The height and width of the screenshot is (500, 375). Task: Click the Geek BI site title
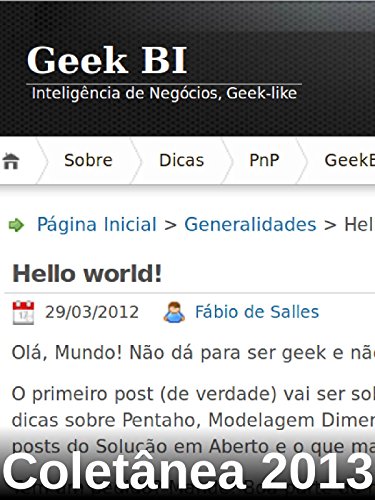[x=107, y=60]
